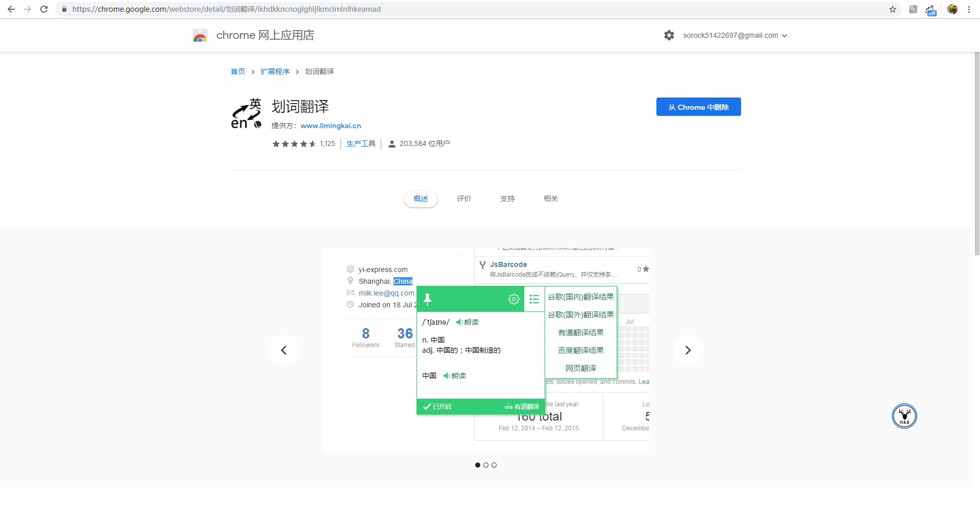
Task: Switch to the 概述 tab
Action: (x=421, y=199)
